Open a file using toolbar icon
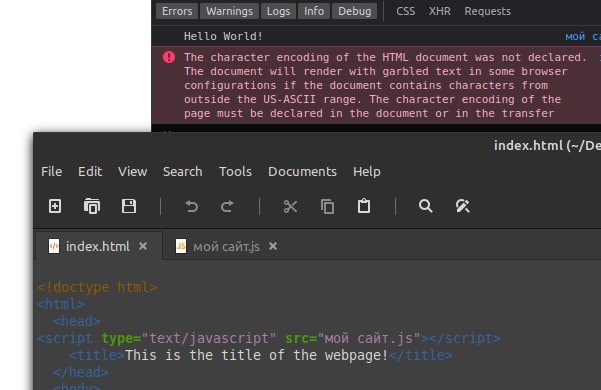Screen dimensions: 601x390 click(92, 206)
